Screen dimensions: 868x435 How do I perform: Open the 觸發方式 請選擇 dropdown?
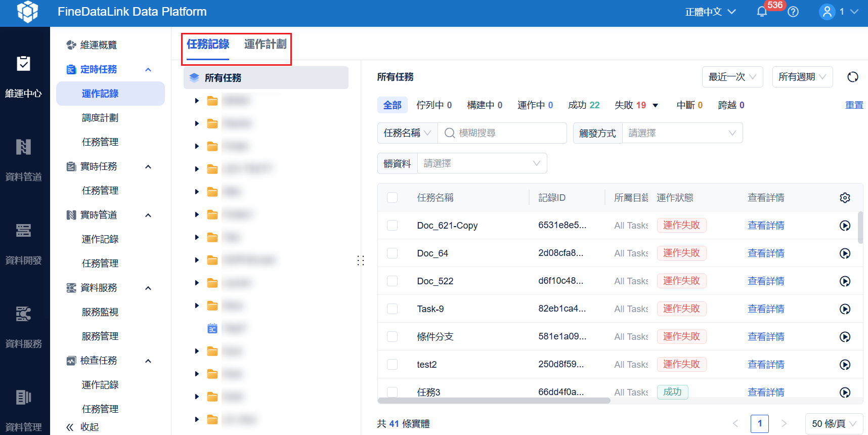682,133
